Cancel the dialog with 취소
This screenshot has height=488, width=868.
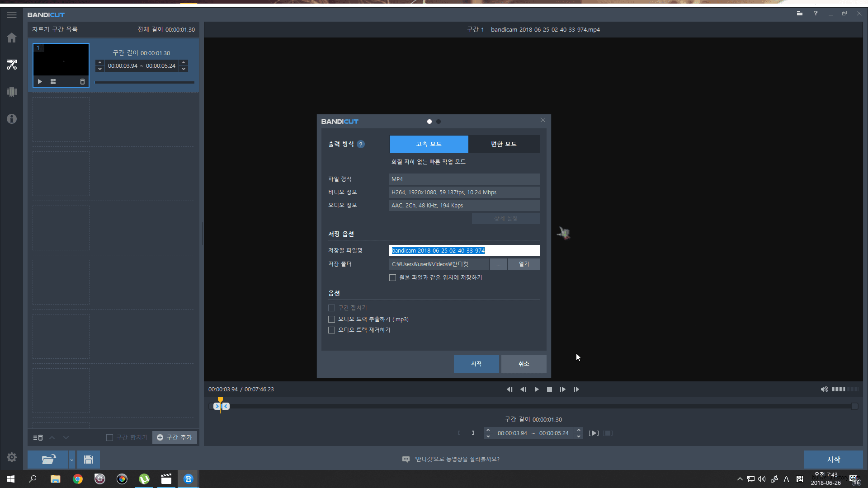pos(524,364)
